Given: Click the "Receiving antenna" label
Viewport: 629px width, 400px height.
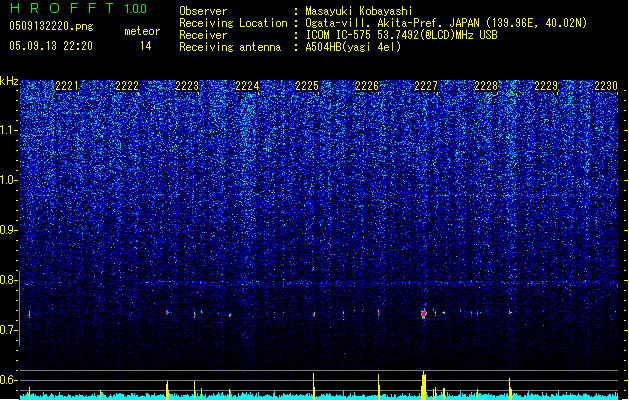Looking at the screenshot, I should point(230,47).
